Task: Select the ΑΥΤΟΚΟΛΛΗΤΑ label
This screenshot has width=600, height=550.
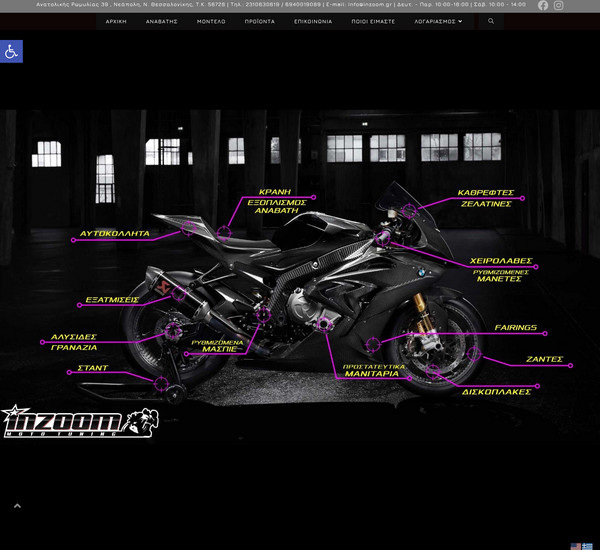Action: (x=114, y=233)
